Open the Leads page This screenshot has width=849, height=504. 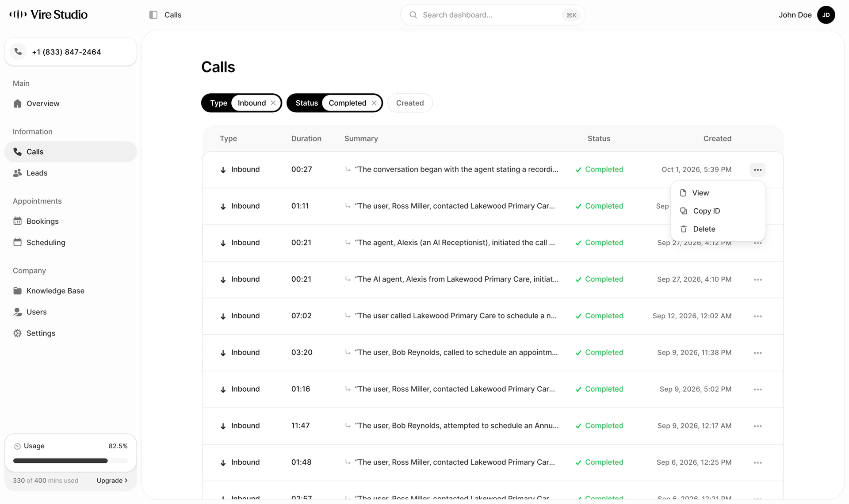[x=70, y=173]
